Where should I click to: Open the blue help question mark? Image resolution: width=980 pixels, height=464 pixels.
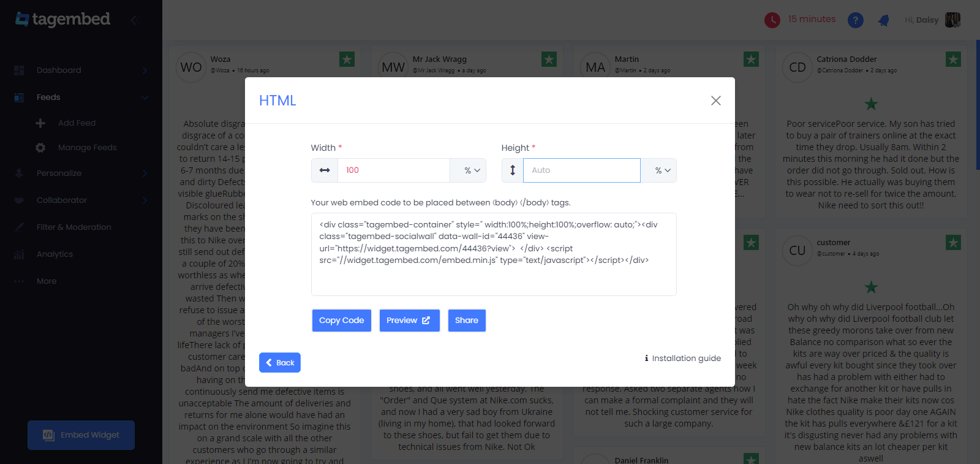coord(856,20)
